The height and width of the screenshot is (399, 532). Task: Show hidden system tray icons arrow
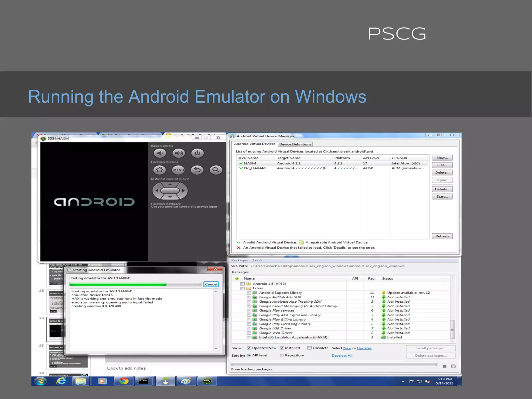click(x=403, y=381)
